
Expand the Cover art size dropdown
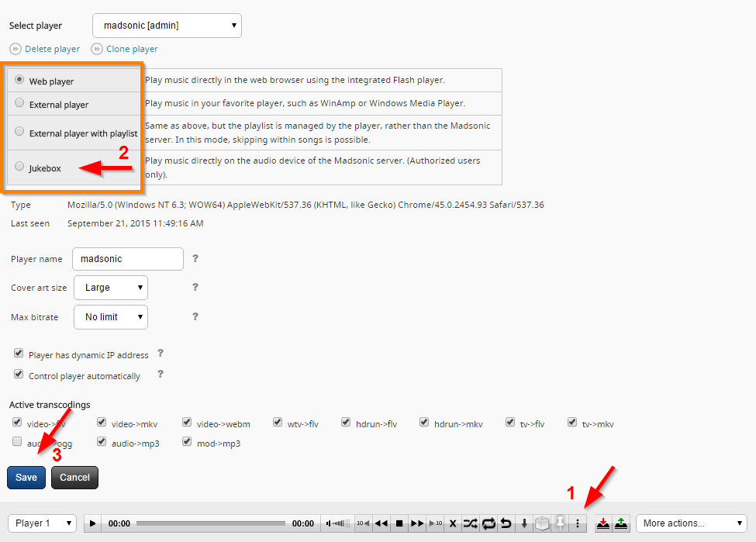[x=110, y=288]
